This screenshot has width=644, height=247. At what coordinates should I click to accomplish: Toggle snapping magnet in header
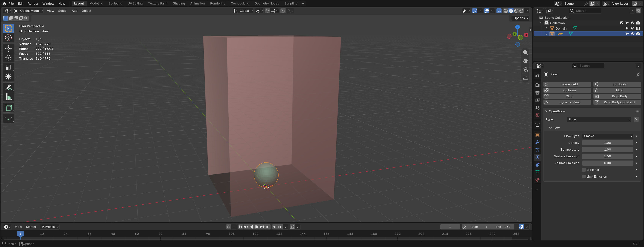point(267,11)
